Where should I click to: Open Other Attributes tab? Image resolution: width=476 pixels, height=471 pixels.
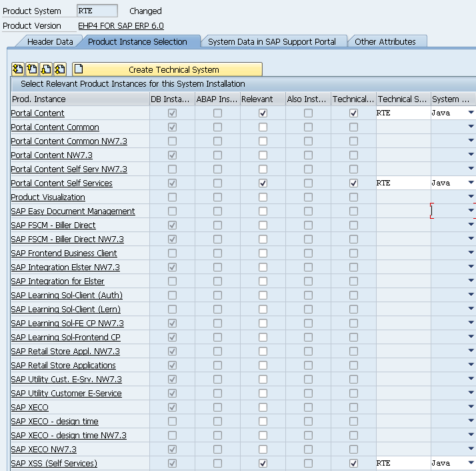coord(385,41)
